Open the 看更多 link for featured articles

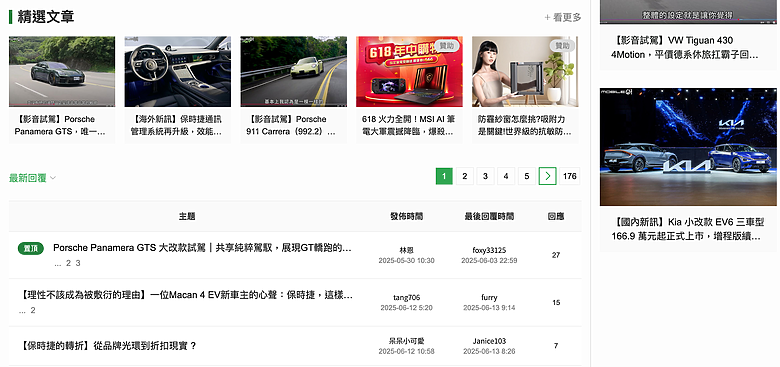(563, 17)
